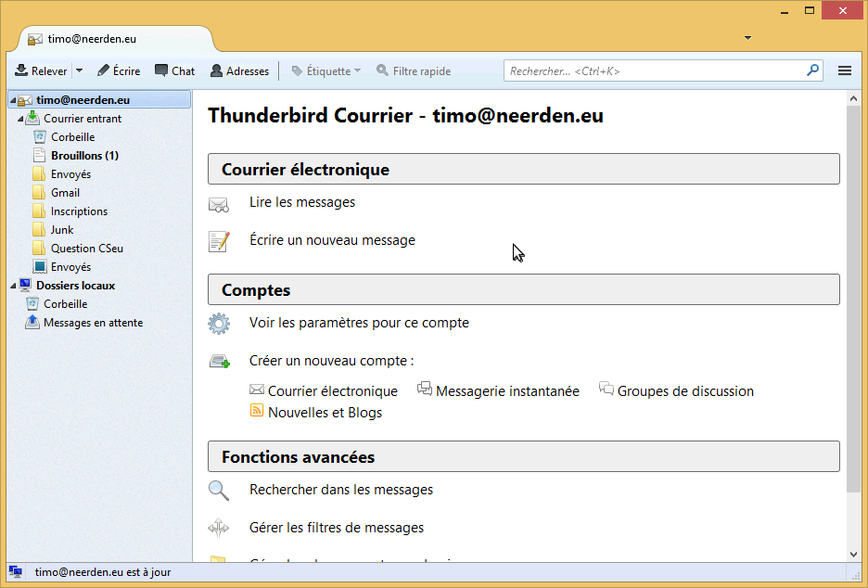Collapse the Courrier entrant folder tree
This screenshot has width=868, height=588.
pos(19,118)
